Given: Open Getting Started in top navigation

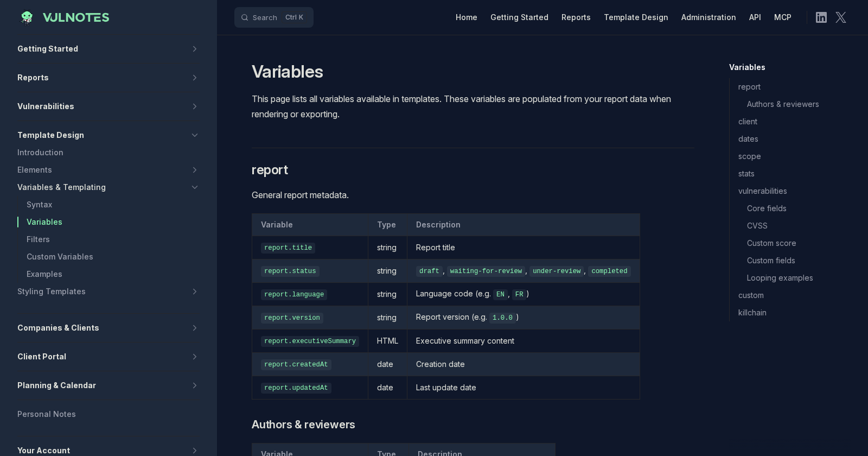Looking at the screenshot, I should [519, 17].
